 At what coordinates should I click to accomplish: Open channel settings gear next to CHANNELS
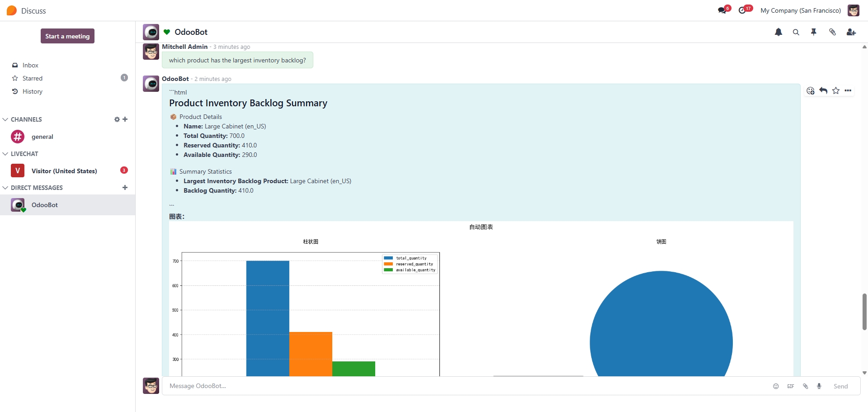pos(117,119)
